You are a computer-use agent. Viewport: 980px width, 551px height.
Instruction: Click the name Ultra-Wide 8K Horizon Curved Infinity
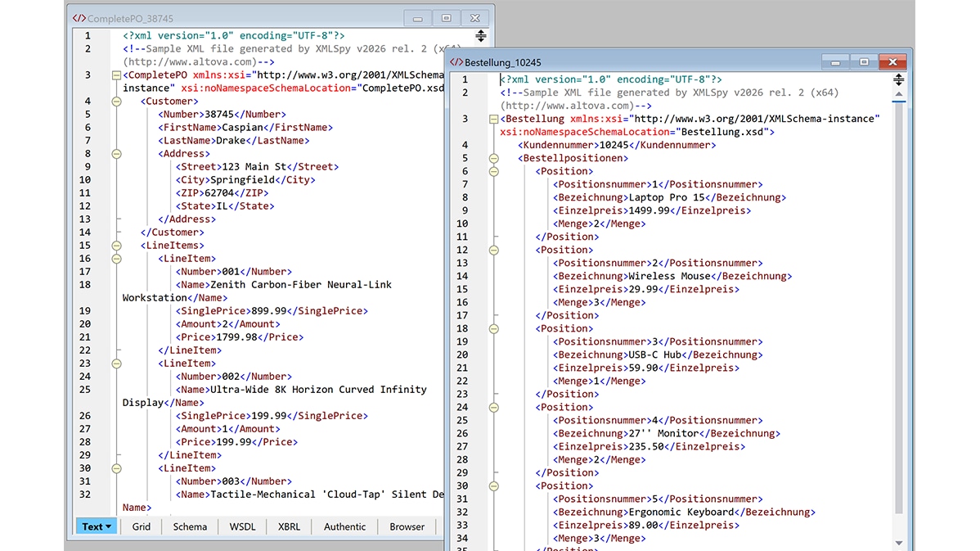click(318, 390)
